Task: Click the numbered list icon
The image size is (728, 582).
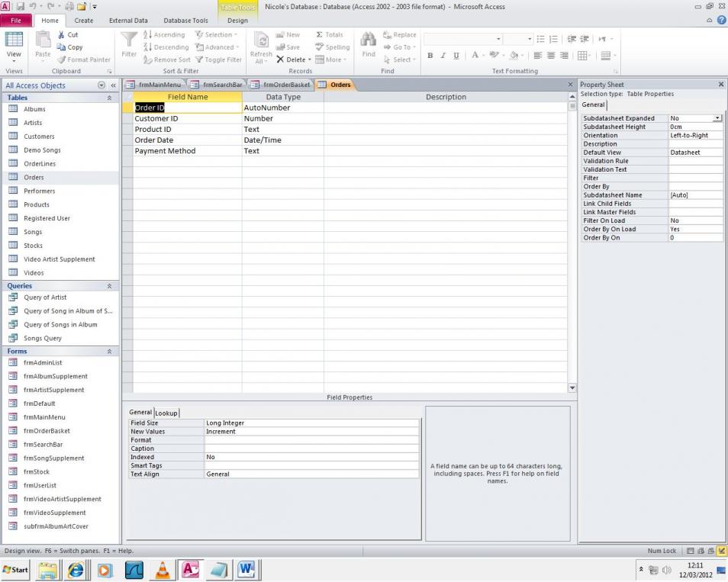Action: tap(553, 39)
